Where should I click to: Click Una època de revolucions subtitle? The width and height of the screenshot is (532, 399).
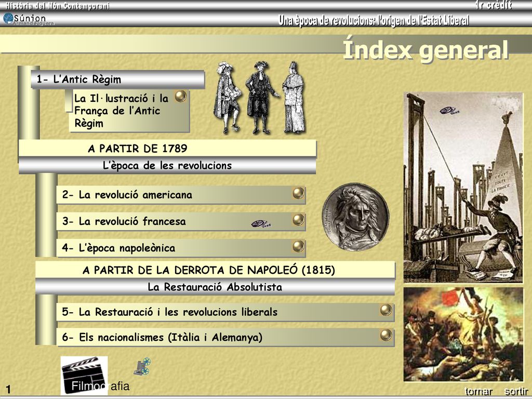[x=374, y=20]
